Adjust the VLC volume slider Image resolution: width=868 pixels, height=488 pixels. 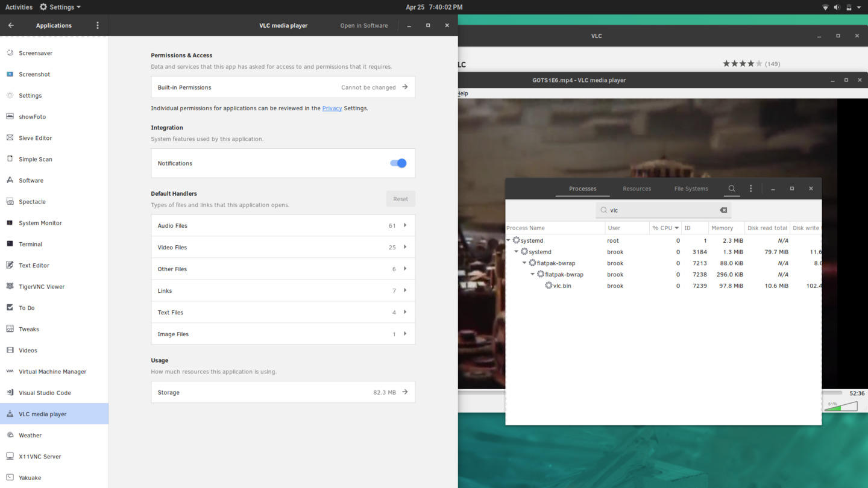point(841,406)
